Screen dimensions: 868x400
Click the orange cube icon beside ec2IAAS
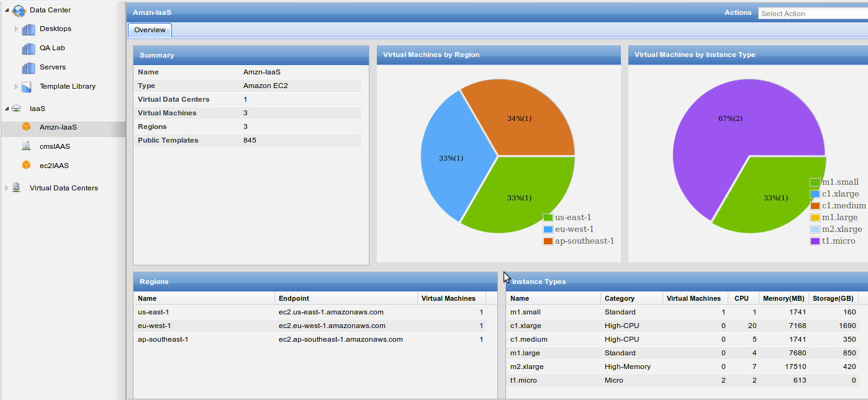click(26, 165)
